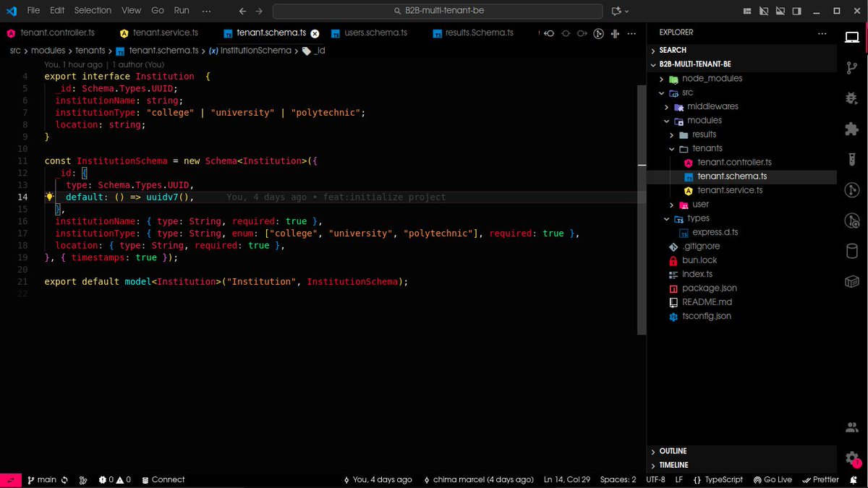The height and width of the screenshot is (488, 868).
Task: Click the lightbulb code action icon
Action: pos(50,197)
